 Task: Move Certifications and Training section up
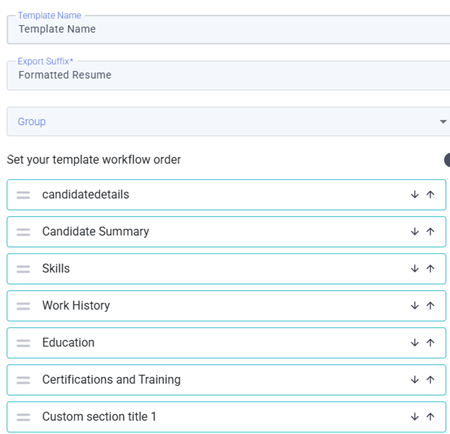pyautogui.click(x=430, y=379)
